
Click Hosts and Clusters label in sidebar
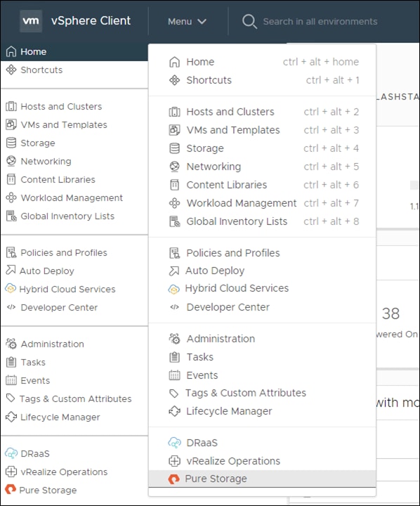point(61,106)
